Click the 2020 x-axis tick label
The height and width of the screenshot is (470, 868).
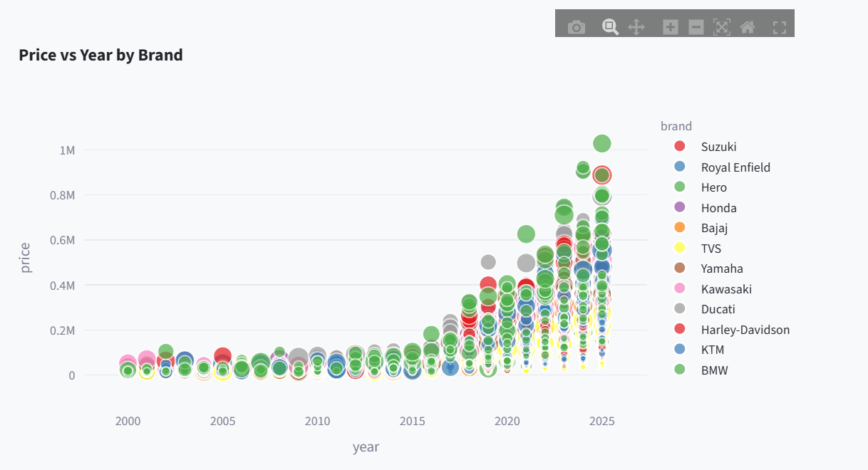tap(507, 422)
